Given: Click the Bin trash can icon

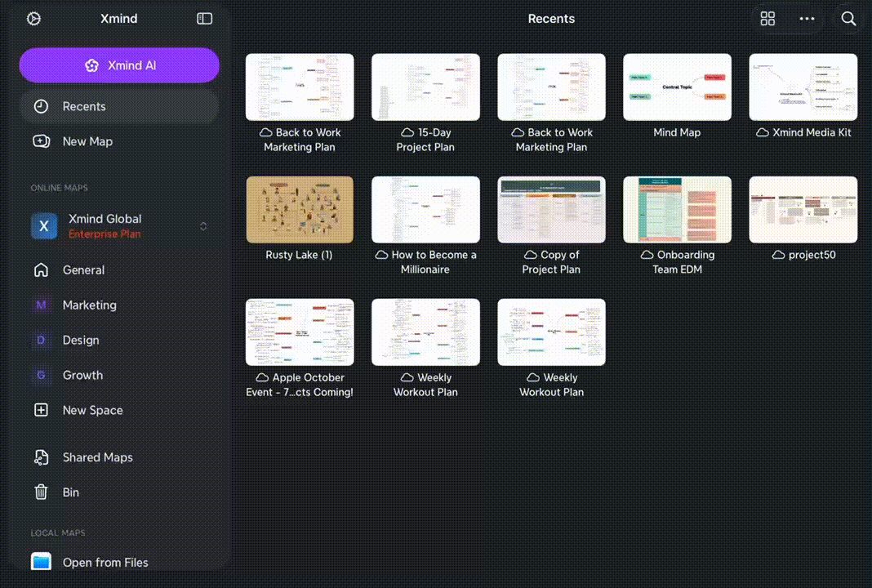Looking at the screenshot, I should coord(41,492).
